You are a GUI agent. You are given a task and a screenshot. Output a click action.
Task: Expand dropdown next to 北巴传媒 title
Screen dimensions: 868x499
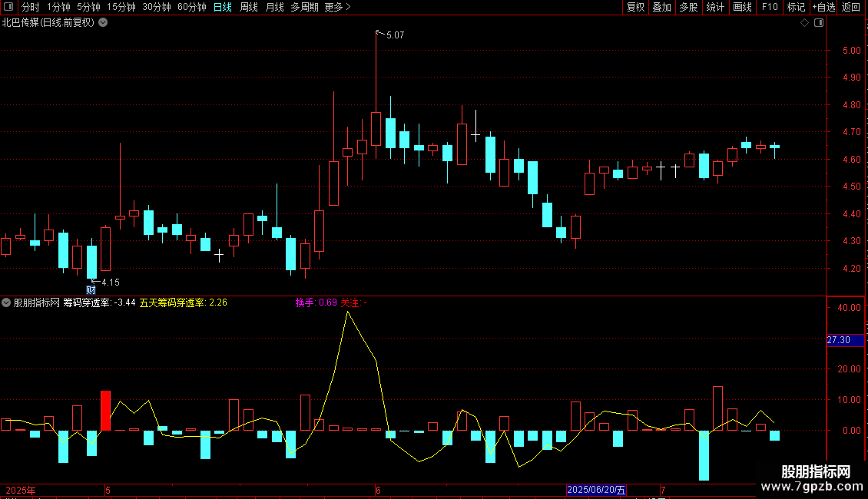tap(103, 23)
